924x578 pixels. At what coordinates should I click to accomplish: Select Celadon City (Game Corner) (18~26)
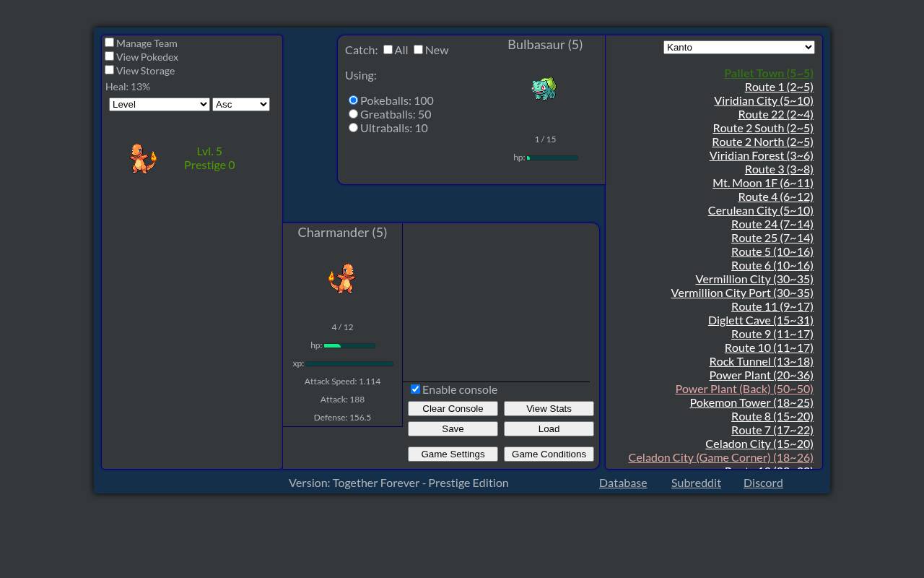click(721, 457)
